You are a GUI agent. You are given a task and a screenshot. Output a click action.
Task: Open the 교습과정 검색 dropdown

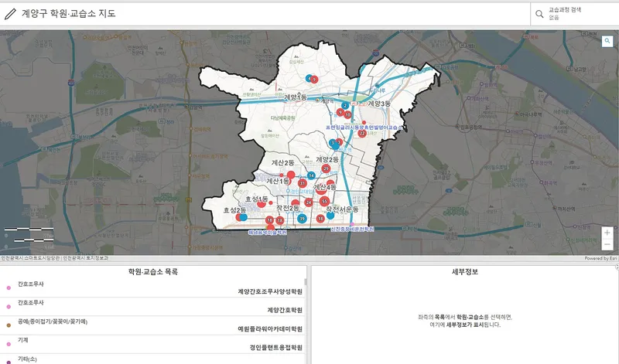click(573, 13)
